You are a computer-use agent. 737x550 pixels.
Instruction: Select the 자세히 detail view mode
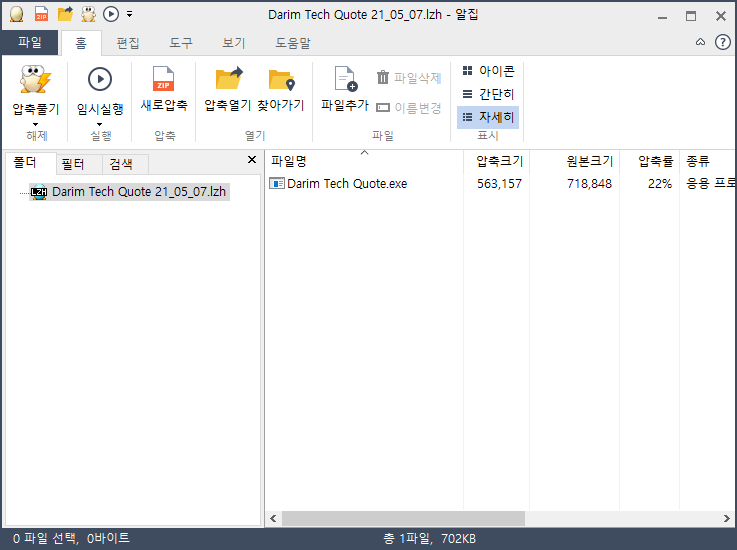488,117
